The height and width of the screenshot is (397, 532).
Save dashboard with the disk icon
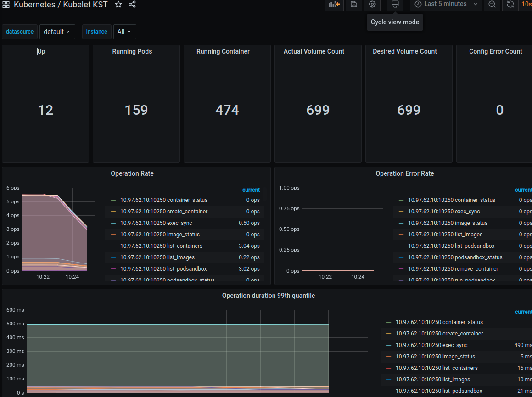[x=354, y=5]
